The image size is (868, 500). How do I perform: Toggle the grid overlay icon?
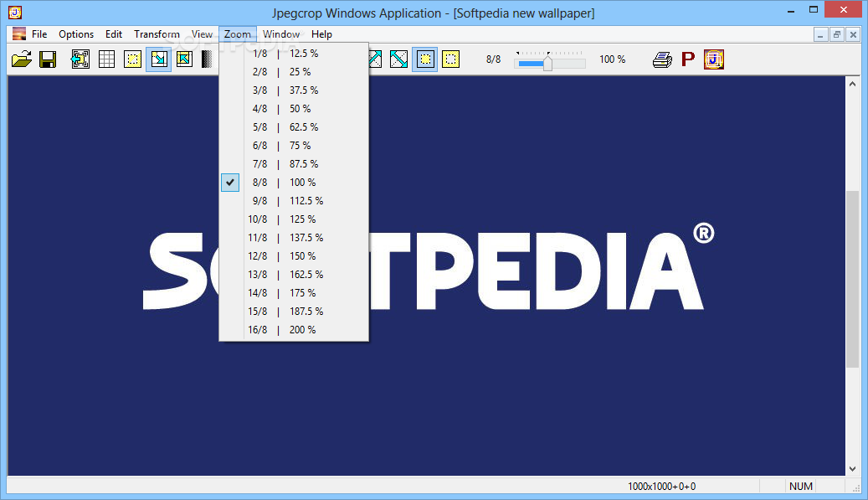pyautogui.click(x=106, y=59)
